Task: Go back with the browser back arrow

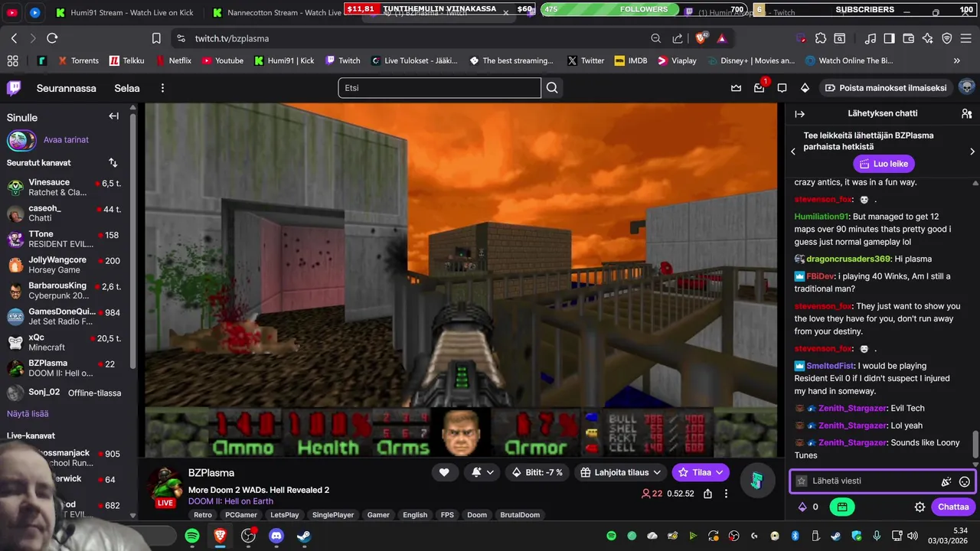Action: tap(14, 38)
